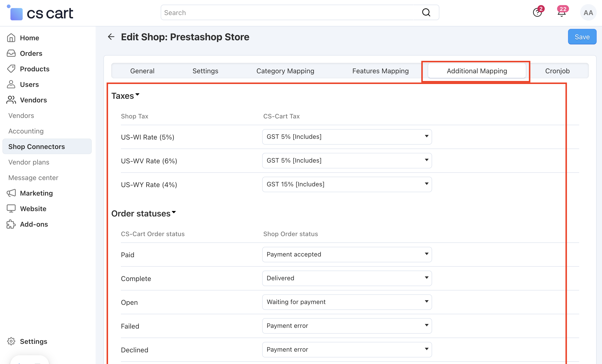Click the Settings gear icon

(x=11, y=341)
